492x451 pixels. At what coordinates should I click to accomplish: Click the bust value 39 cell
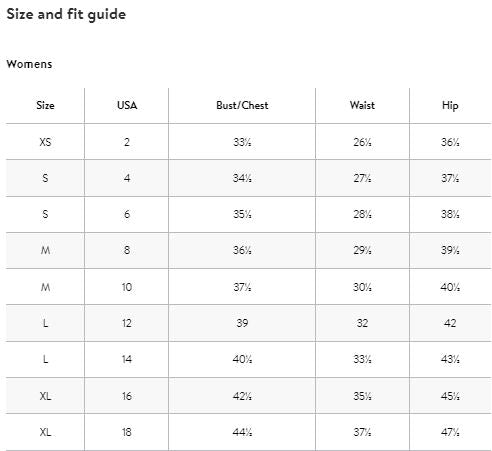click(242, 323)
